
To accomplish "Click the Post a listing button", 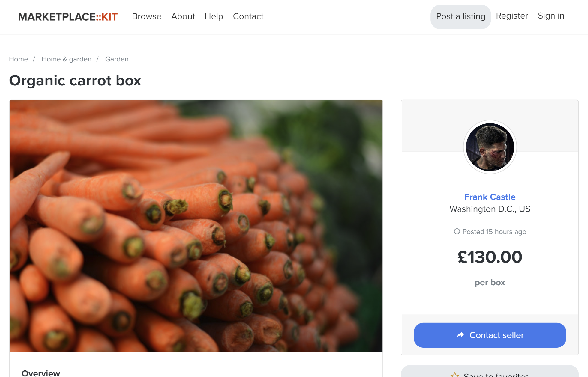I will click(460, 17).
